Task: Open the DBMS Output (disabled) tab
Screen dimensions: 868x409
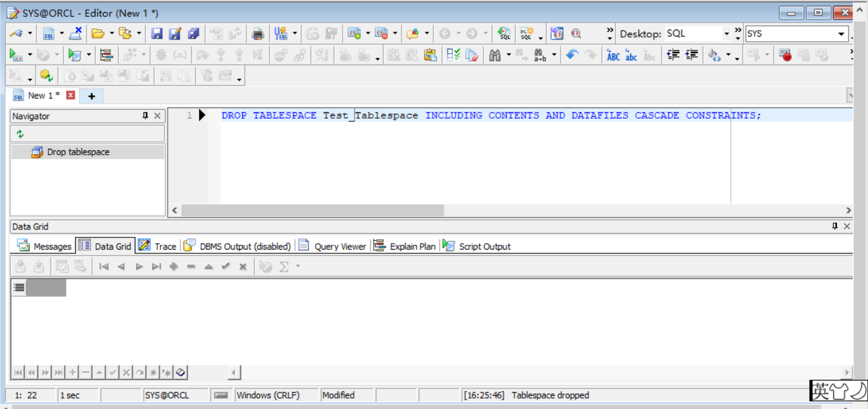Action: pos(238,246)
